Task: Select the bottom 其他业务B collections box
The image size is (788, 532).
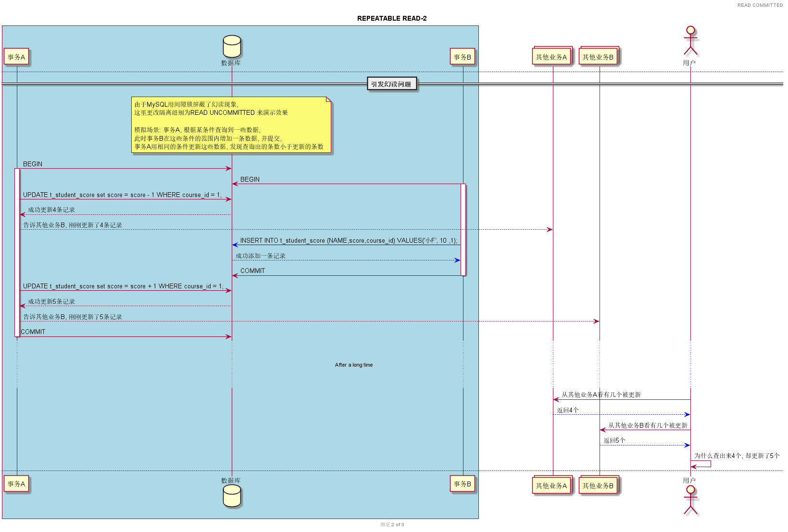Action: pyautogui.click(x=599, y=485)
